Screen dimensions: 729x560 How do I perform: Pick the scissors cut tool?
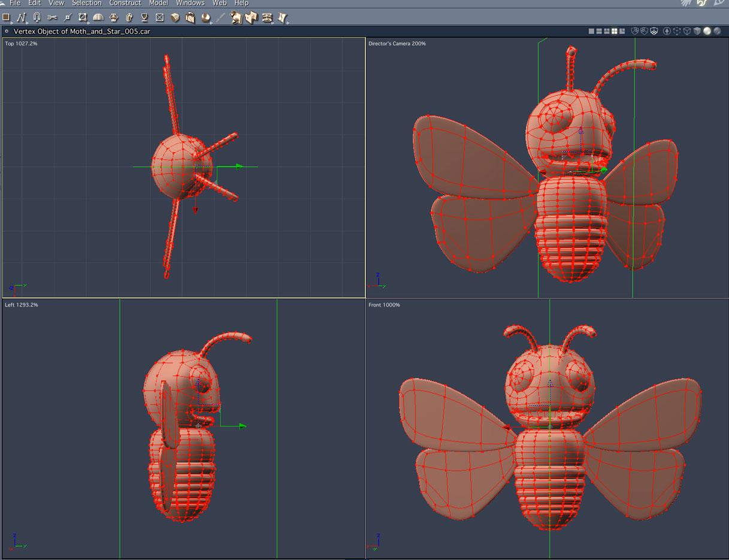coord(52,17)
